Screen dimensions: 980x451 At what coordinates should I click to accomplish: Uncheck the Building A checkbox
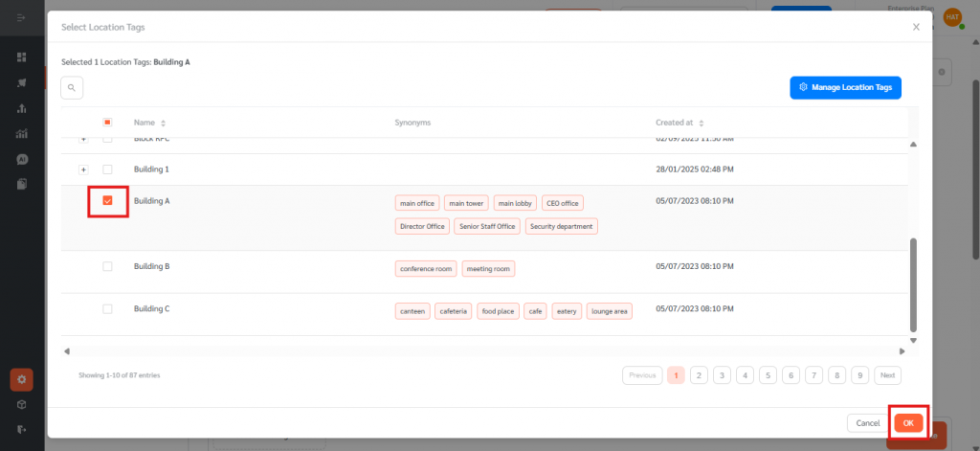(x=107, y=201)
